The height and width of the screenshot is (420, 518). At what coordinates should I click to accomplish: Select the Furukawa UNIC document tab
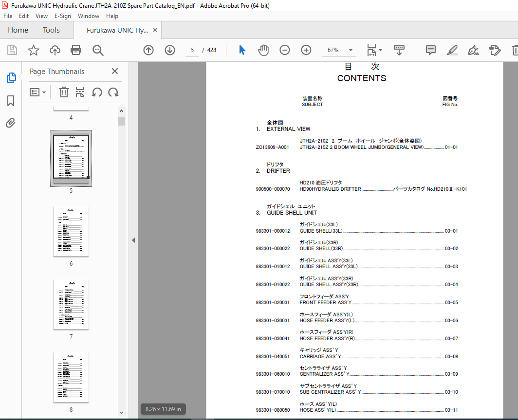[x=117, y=30]
